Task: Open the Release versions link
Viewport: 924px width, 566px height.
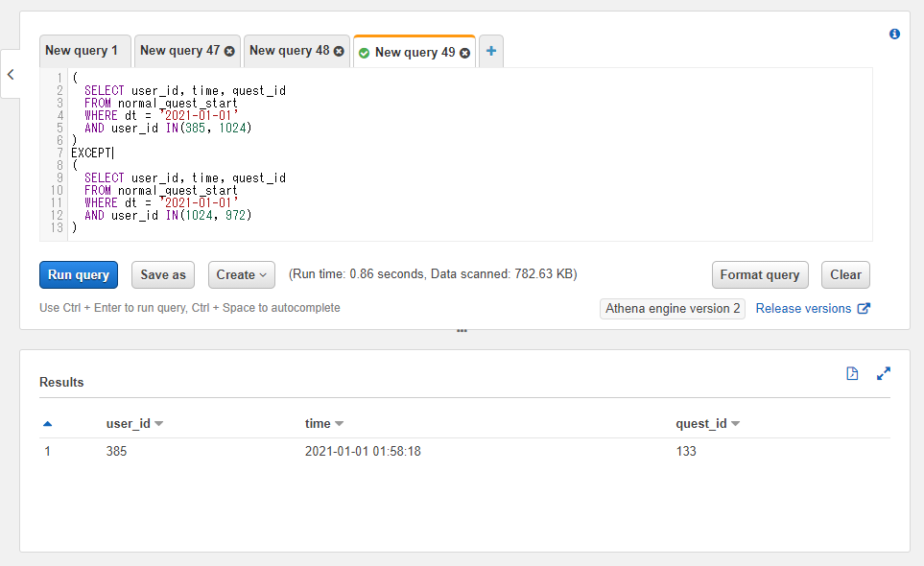Action: pos(803,308)
